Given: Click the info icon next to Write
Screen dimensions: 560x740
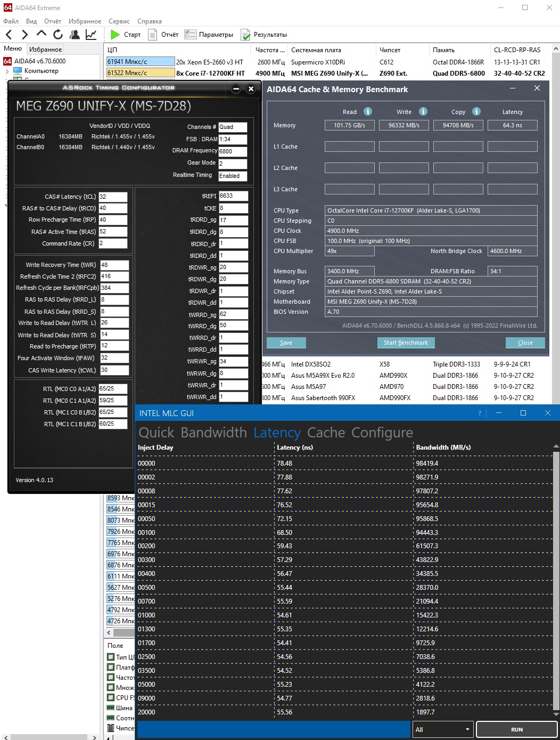Looking at the screenshot, I should tap(423, 111).
